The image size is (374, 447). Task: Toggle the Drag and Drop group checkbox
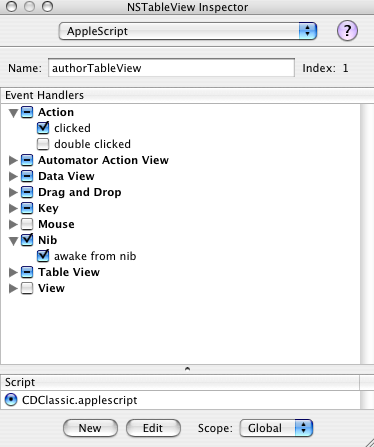pyautogui.click(x=27, y=192)
